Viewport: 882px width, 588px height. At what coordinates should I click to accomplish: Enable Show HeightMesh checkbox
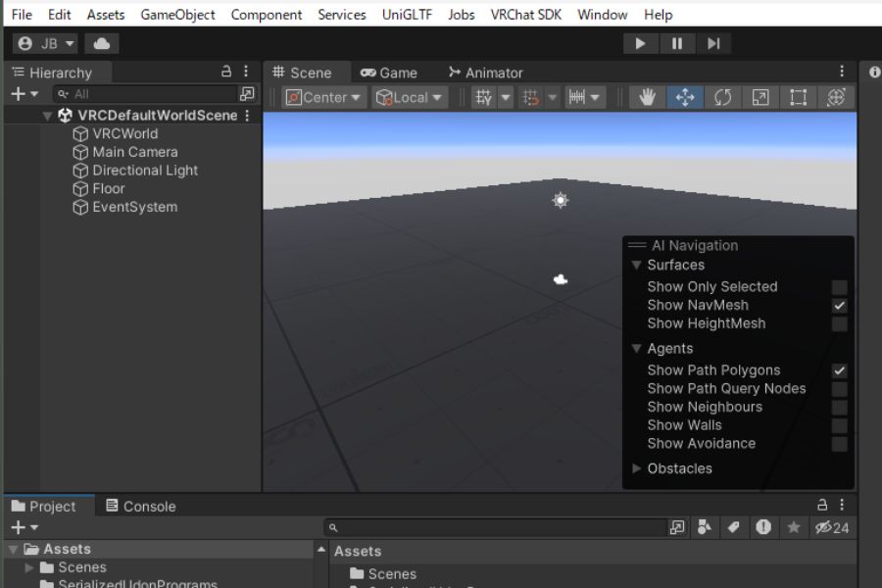[839, 324]
